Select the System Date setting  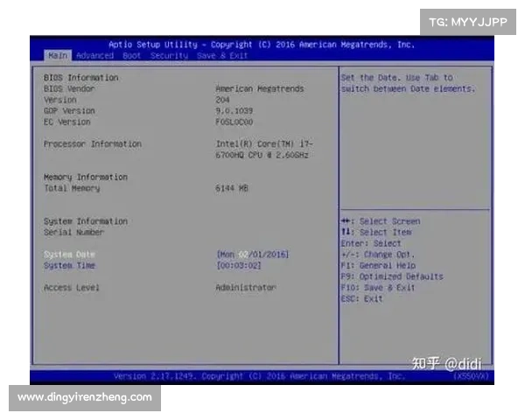click(69, 255)
